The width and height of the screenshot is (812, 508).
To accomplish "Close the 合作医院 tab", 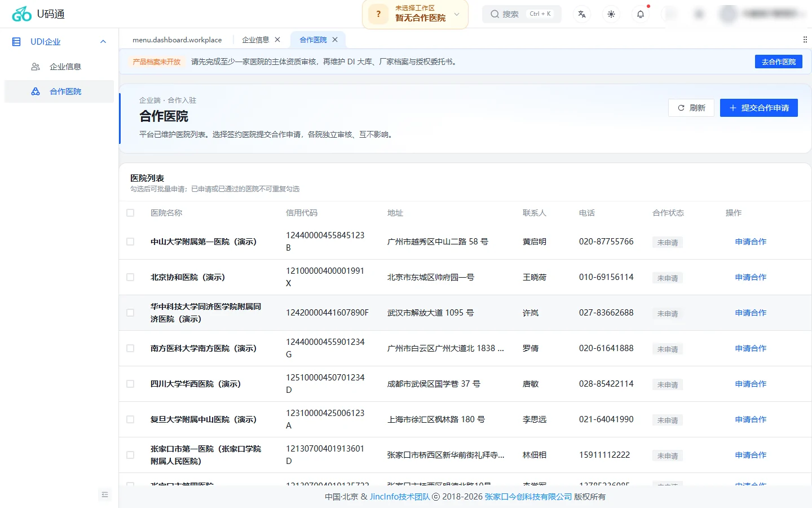I will tap(335, 40).
